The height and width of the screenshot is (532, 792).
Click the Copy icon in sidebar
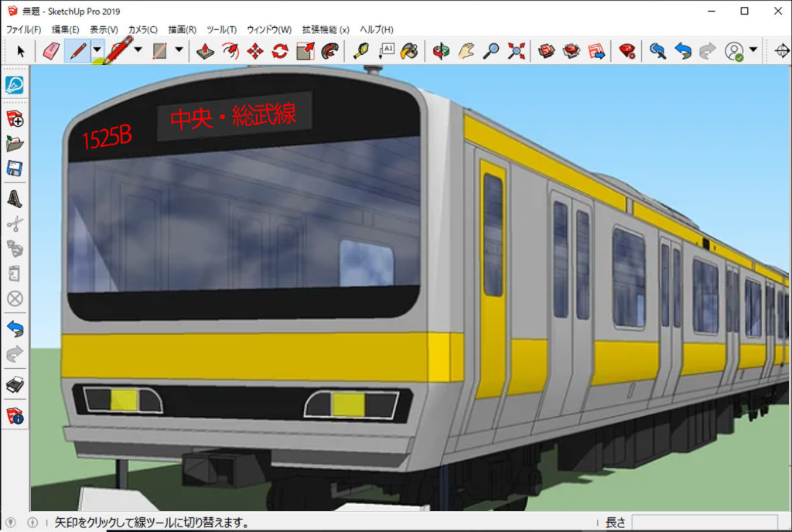(x=15, y=248)
